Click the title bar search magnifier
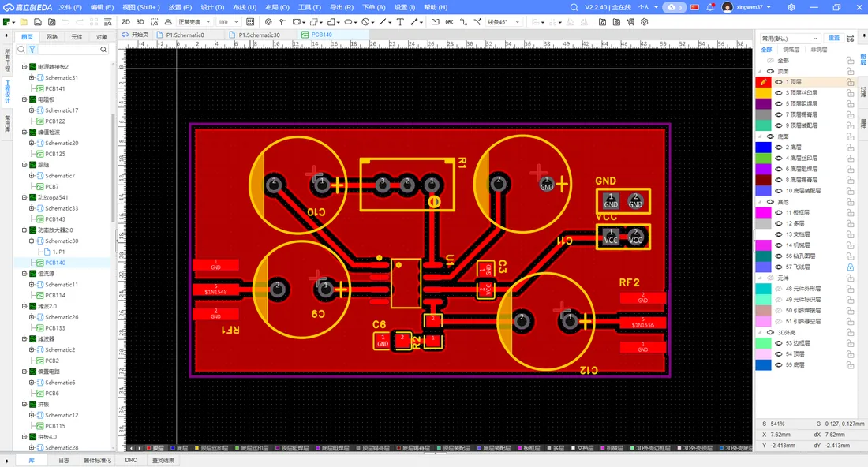868x467 pixels. click(574, 7)
